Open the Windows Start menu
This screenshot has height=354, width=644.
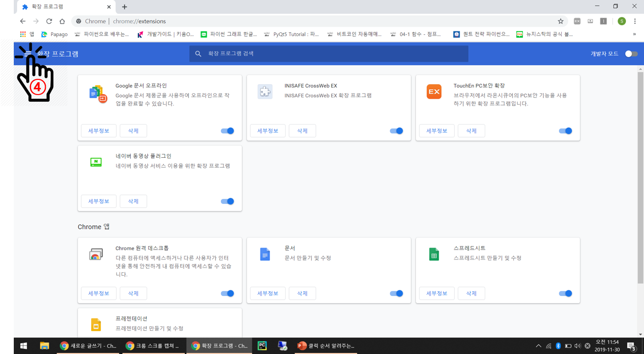(x=23, y=346)
